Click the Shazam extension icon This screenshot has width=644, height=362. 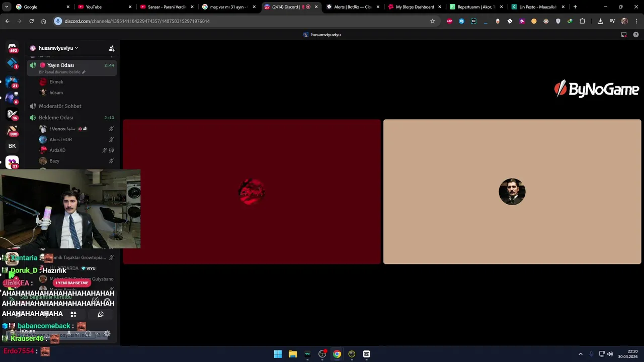coord(461,21)
